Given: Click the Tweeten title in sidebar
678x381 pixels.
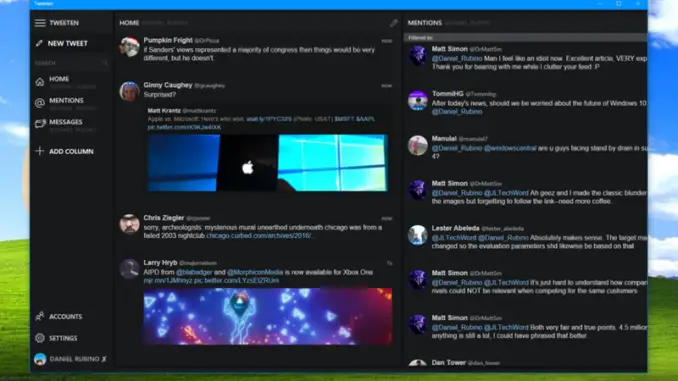Looking at the screenshot, I should click(64, 23).
